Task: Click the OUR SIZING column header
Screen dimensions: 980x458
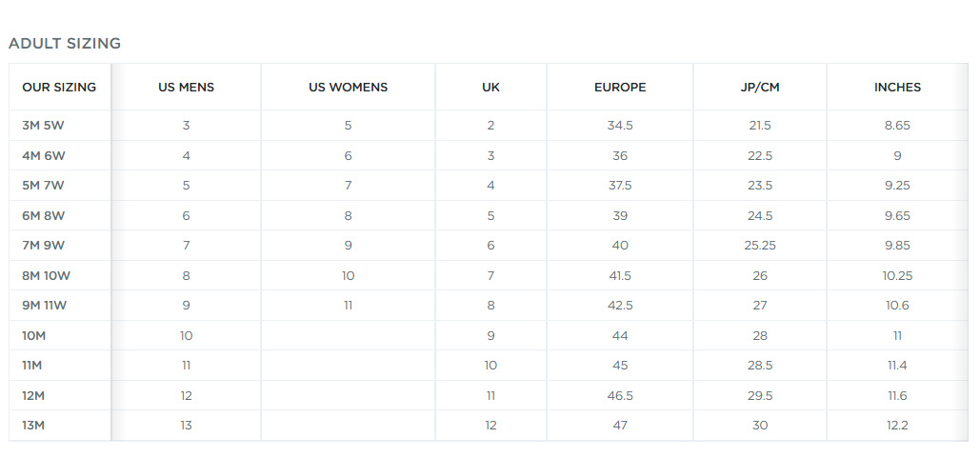Action: 59,88
